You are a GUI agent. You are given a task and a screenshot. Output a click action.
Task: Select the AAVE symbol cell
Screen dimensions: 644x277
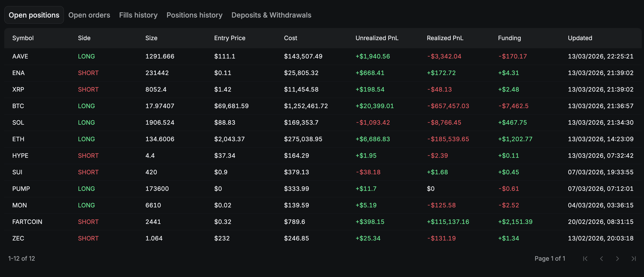pos(20,56)
